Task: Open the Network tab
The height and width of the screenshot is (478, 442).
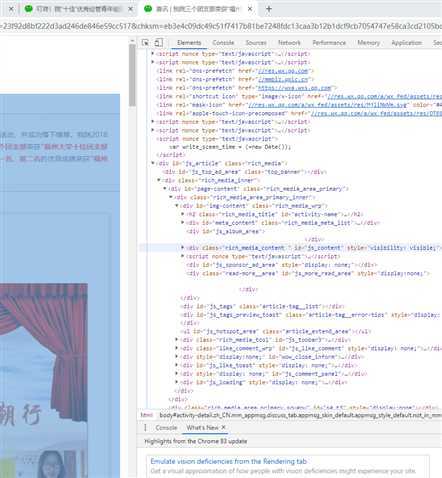Action: point(289,43)
